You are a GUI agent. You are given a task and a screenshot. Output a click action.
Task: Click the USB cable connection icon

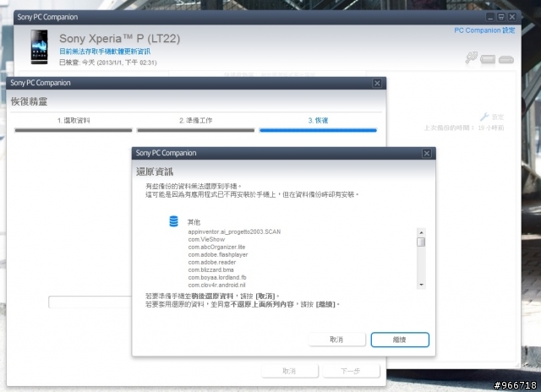471,57
